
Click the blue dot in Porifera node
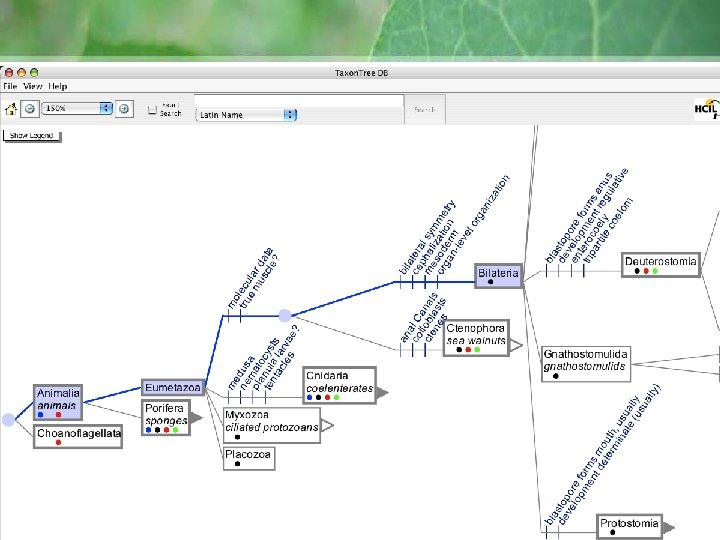[x=148, y=430]
